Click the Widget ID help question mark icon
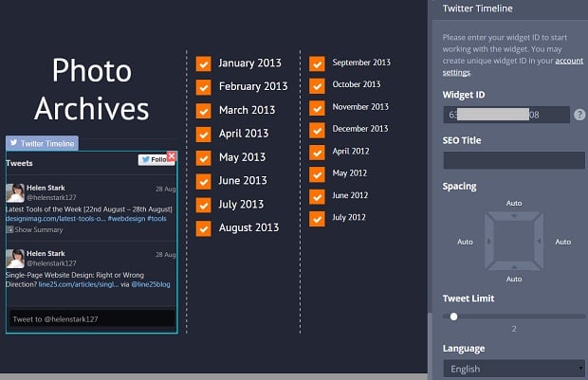The width and height of the screenshot is (588, 380). pos(579,115)
